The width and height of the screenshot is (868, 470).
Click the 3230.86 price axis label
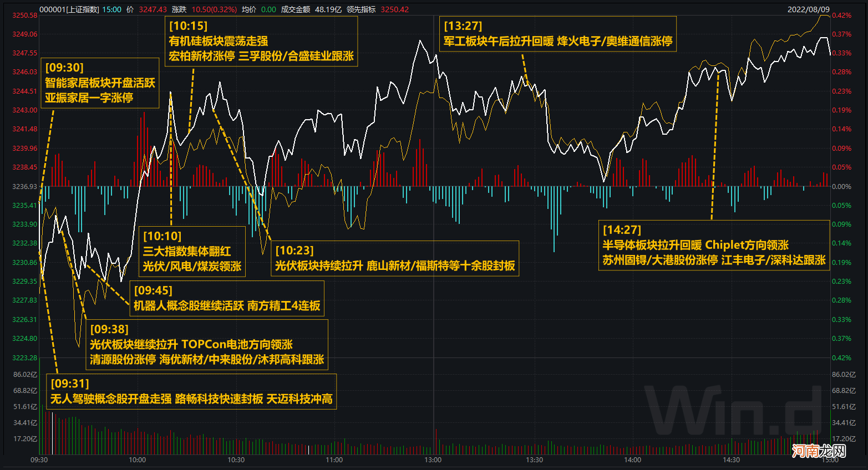(x=25, y=263)
